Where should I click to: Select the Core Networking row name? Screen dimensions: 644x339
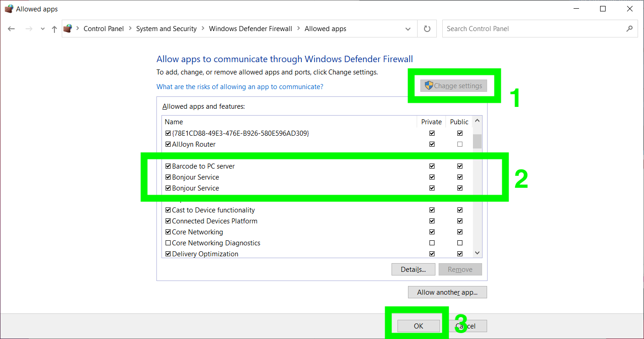point(198,232)
